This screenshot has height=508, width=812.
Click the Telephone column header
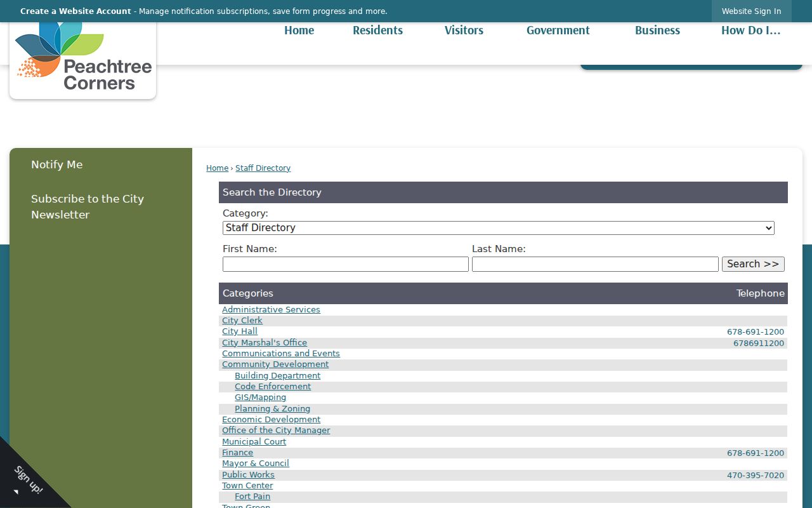pyautogui.click(x=760, y=293)
